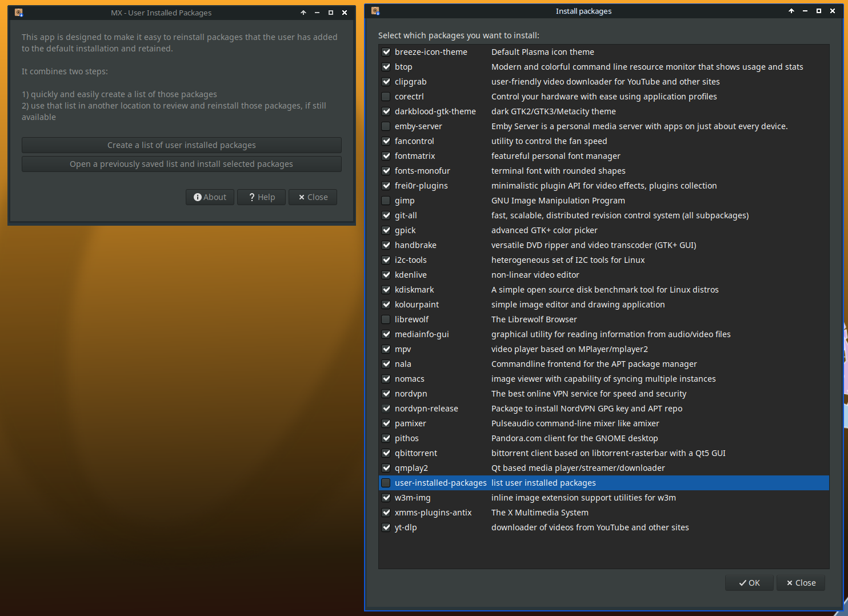Click description 'GNU Image Manipulation Program'
This screenshot has width=848, height=616.
click(558, 201)
